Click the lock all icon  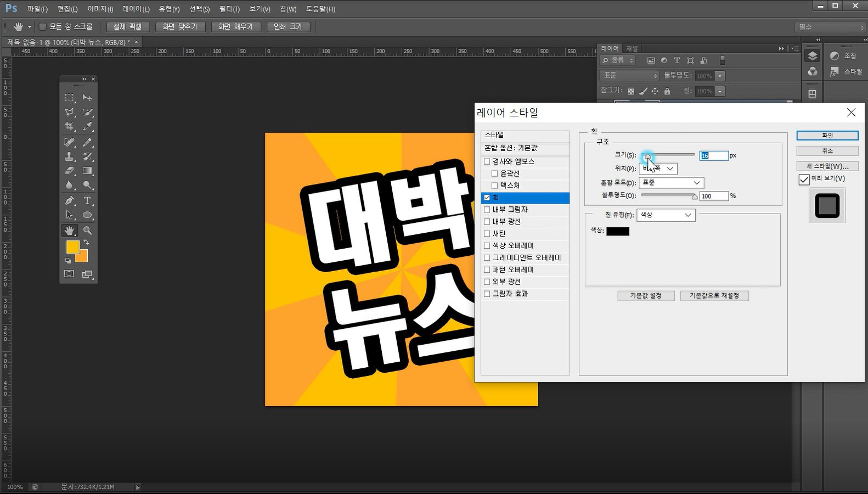click(x=667, y=91)
